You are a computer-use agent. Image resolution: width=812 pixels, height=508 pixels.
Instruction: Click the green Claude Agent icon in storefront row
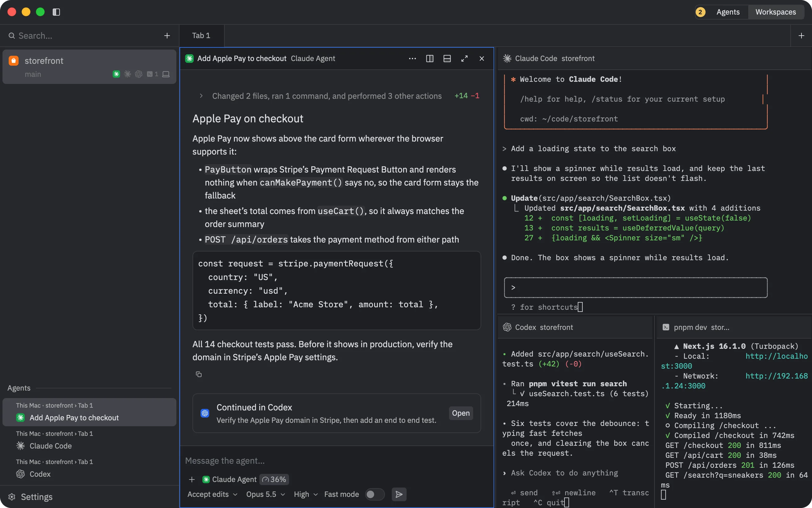[x=116, y=74]
